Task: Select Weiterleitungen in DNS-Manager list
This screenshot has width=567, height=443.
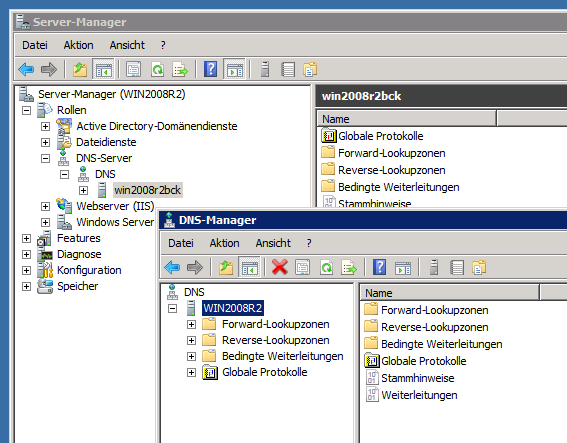Action: tap(419, 395)
